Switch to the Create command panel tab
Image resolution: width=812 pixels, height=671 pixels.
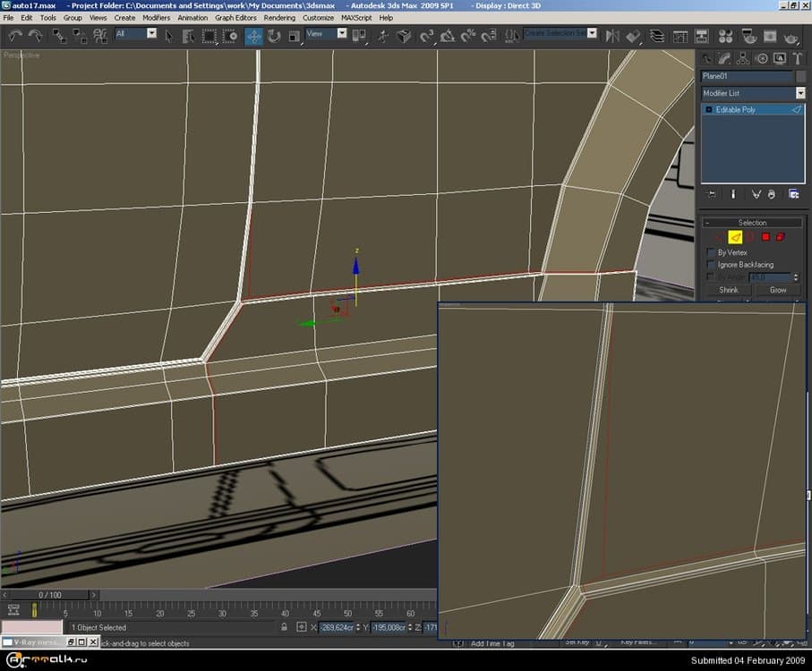point(707,58)
